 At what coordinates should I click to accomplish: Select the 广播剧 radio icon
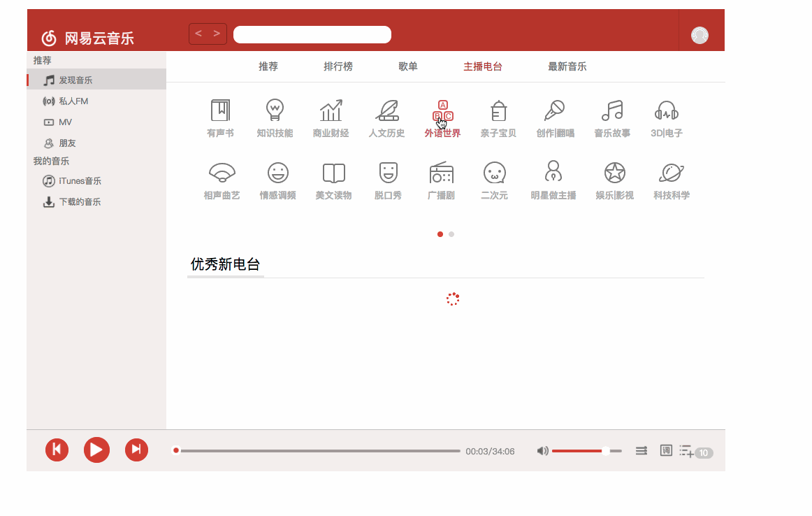coord(441,173)
